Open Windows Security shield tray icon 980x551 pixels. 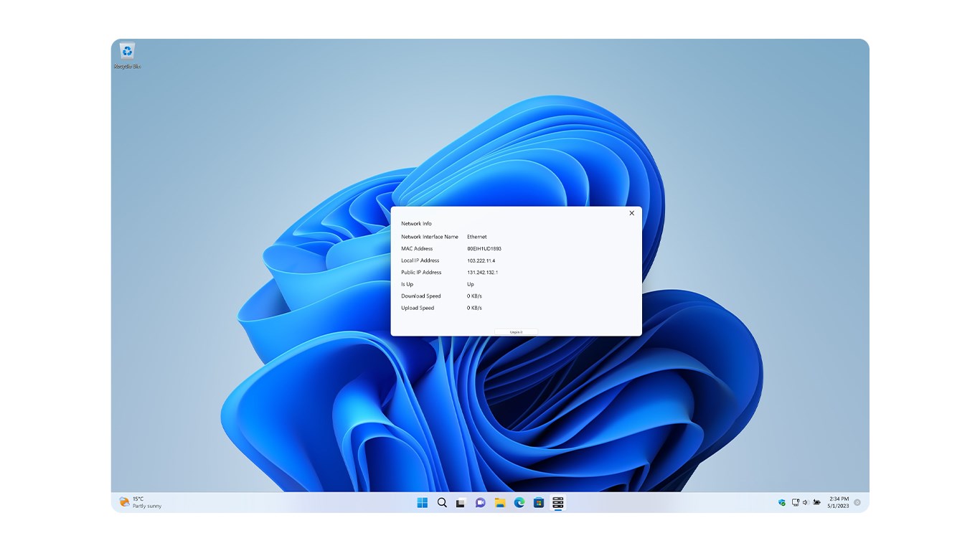coord(782,502)
